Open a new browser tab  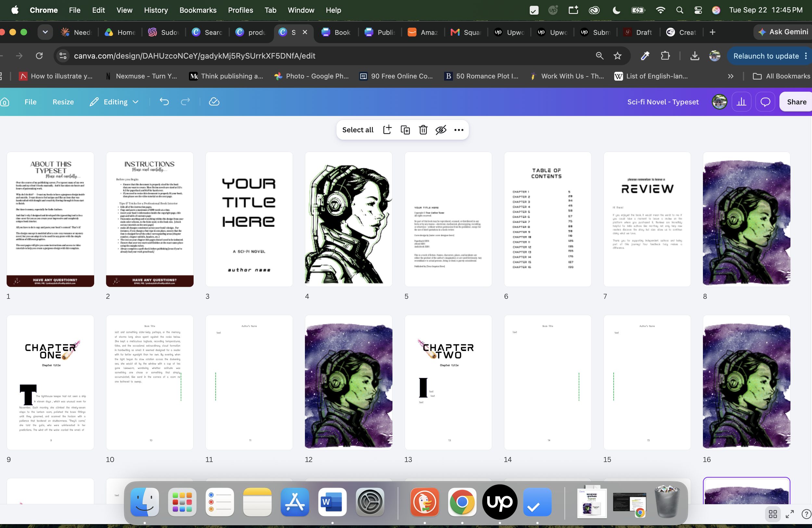tap(712, 32)
